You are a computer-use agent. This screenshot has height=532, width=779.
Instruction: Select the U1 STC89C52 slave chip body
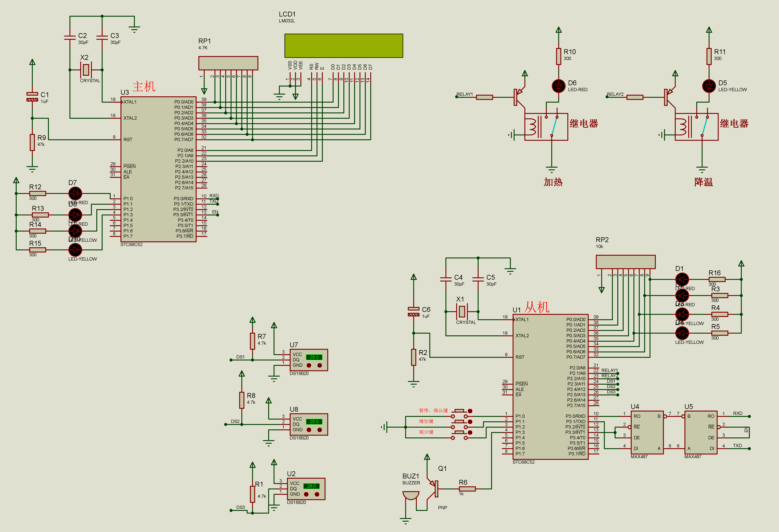pos(550,387)
